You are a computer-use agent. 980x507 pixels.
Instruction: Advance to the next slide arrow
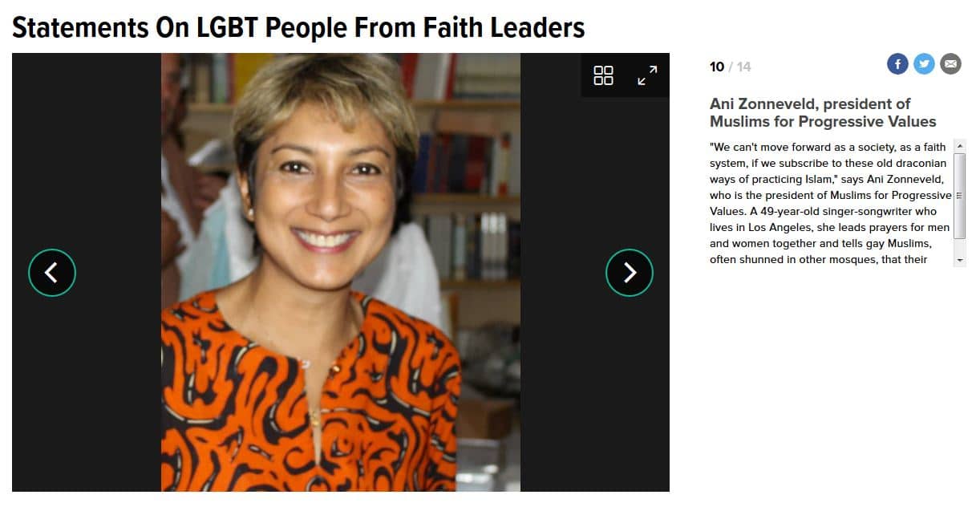coord(630,273)
